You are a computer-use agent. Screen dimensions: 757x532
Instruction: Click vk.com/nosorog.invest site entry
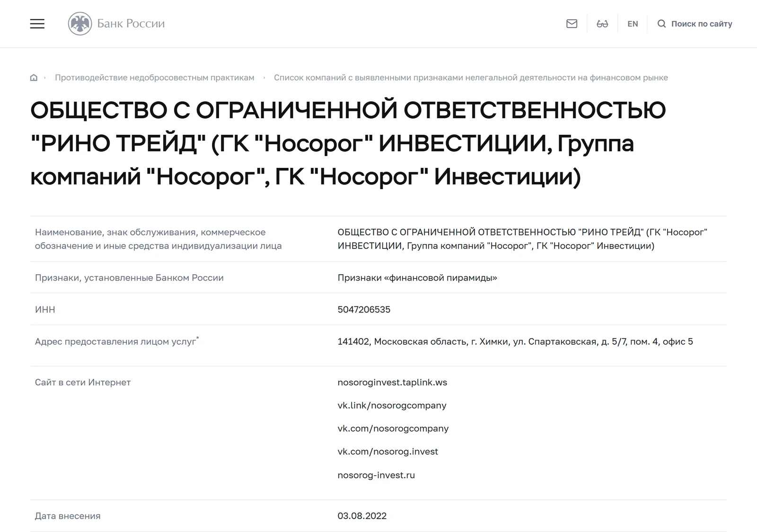[x=387, y=452]
